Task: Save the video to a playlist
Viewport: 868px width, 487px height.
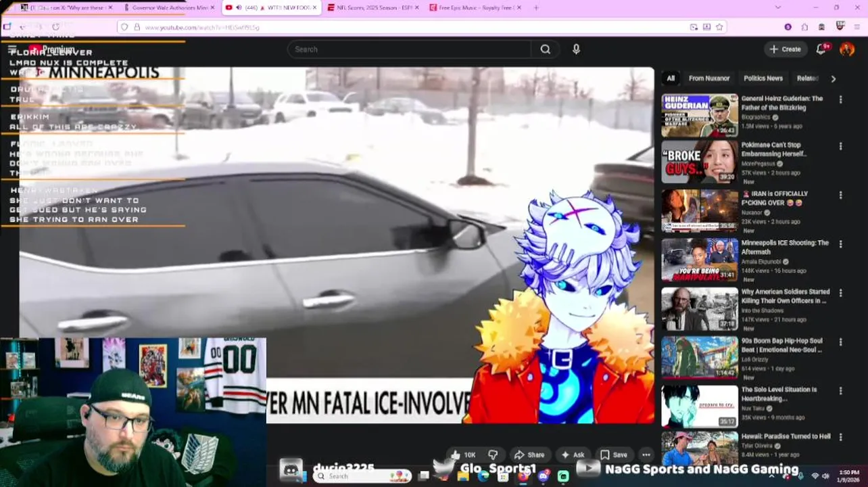Action: pyautogui.click(x=613, y=455)
